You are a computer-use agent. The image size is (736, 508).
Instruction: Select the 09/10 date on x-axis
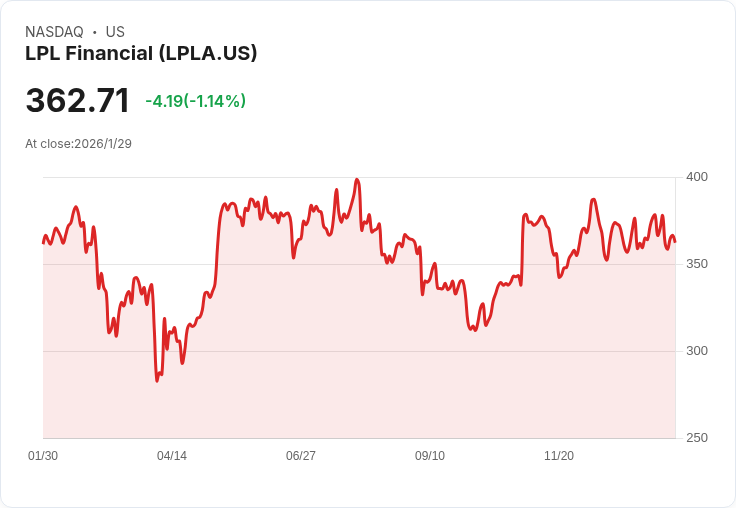coord(430,456)
